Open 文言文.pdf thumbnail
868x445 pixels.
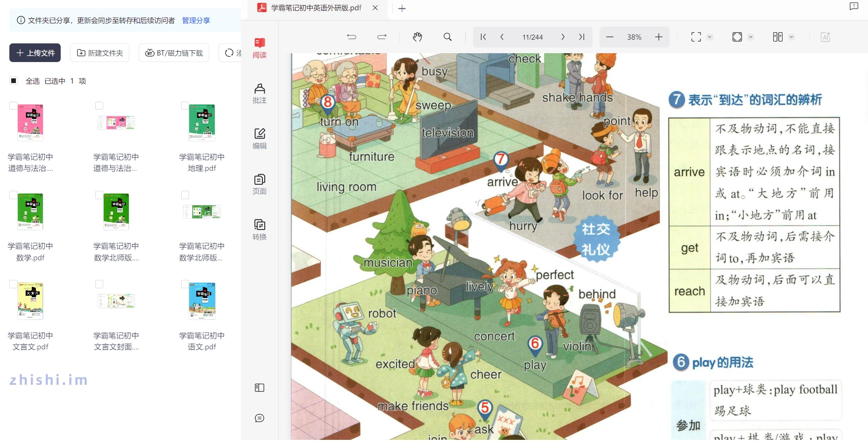[30, 301]
